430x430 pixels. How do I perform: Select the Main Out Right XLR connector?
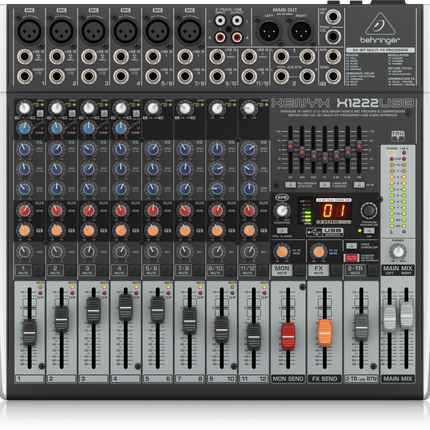[301, 31]
